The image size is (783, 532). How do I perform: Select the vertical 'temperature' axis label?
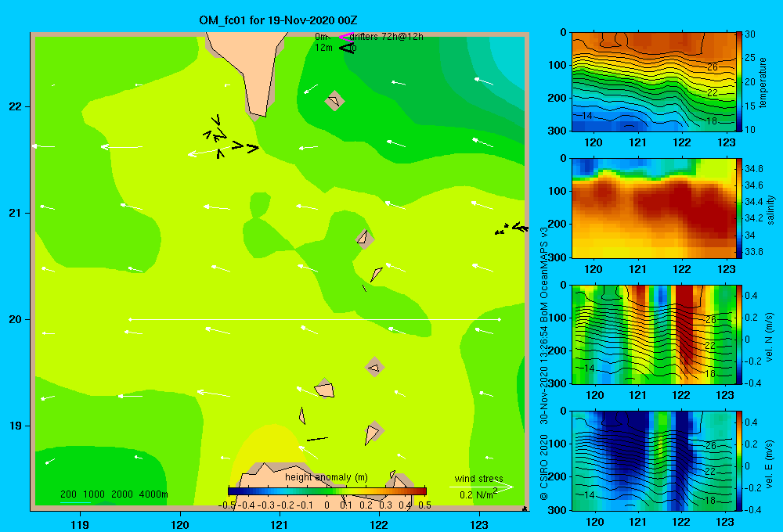763,82
